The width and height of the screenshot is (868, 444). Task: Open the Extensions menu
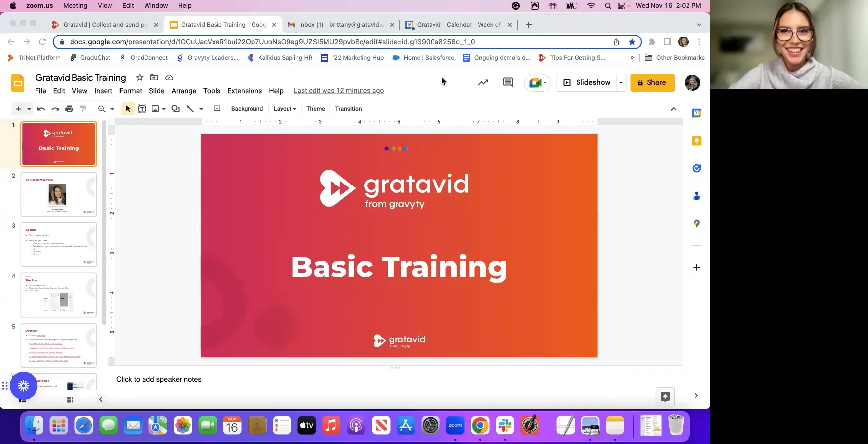(x=245, y=91)
